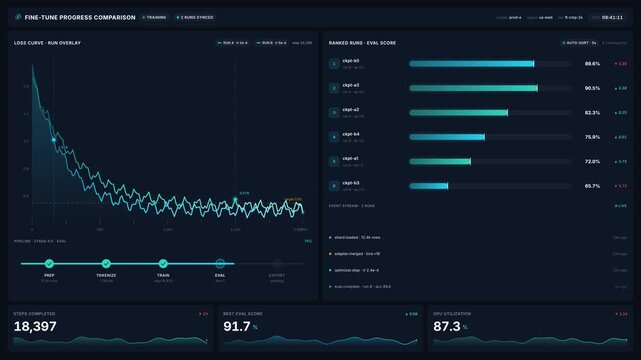The width and height of the screenshot is (641, 360).
Task: Click the 0.576 loss marker on the curve
Action: [235, 199]
